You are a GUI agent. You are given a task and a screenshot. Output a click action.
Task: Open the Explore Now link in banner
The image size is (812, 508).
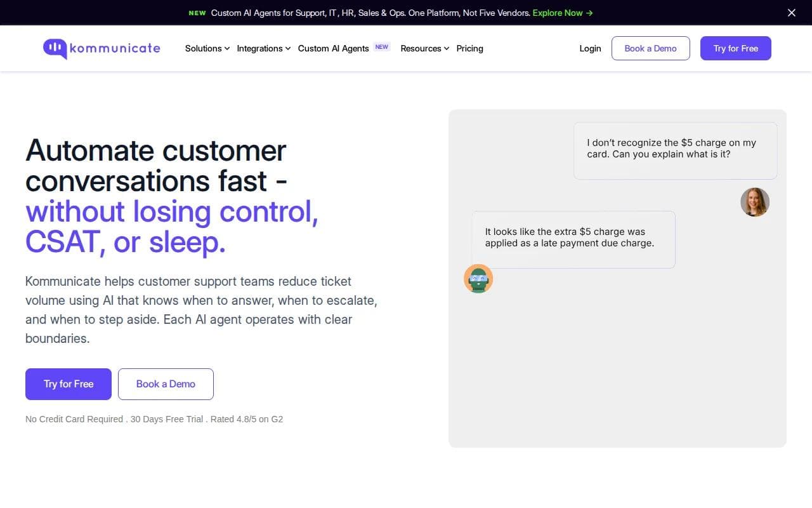563,13
